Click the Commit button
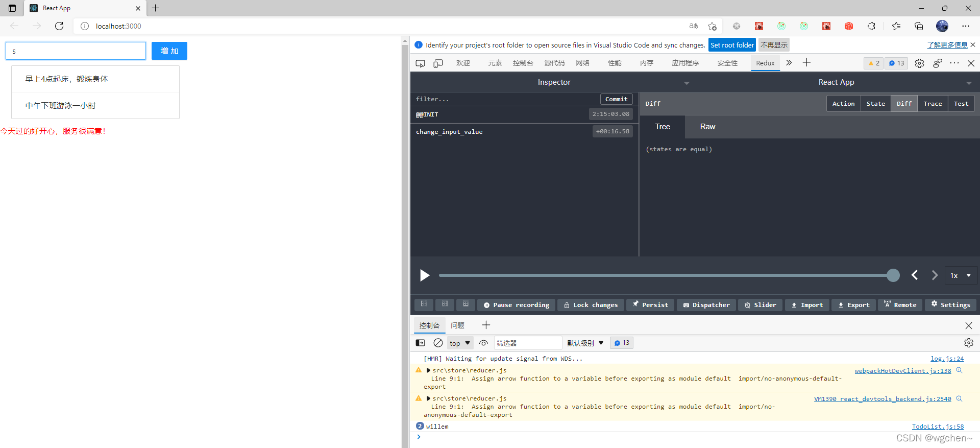Screen dimensions: 980x448 point(617,99)
